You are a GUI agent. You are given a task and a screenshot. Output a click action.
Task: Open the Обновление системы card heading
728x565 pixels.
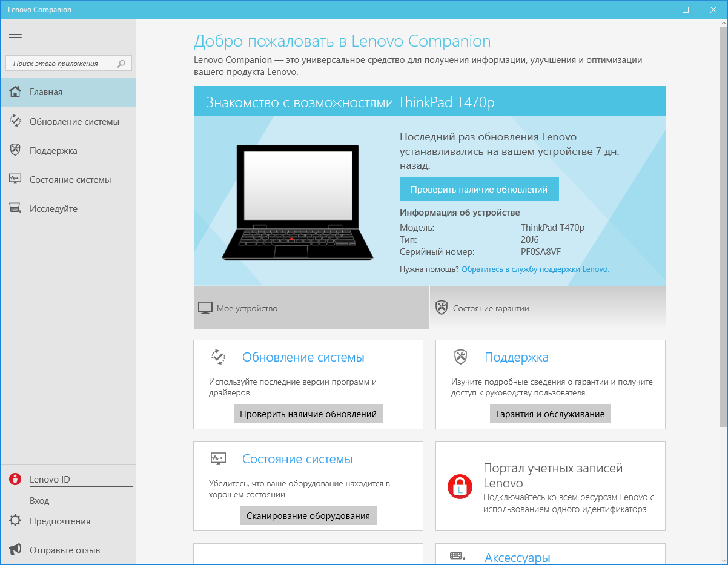(303, 357)
